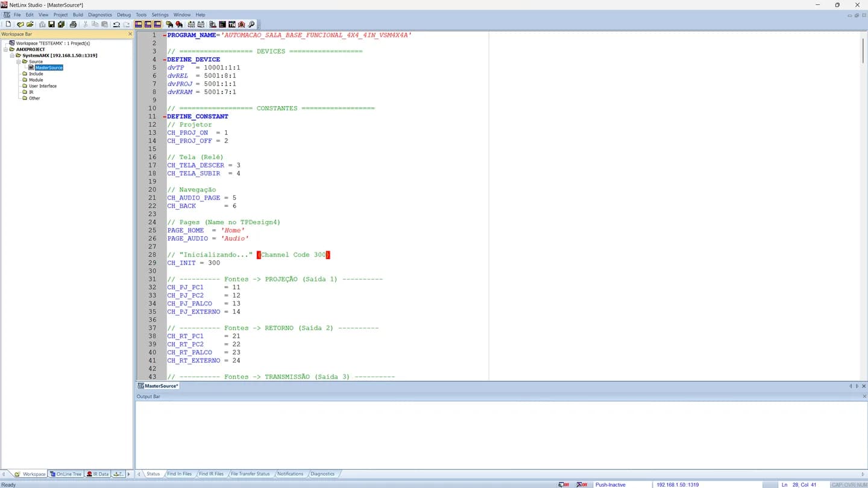868x488 pixels.
Task: Open the Build menu
Action: point(78,14)
